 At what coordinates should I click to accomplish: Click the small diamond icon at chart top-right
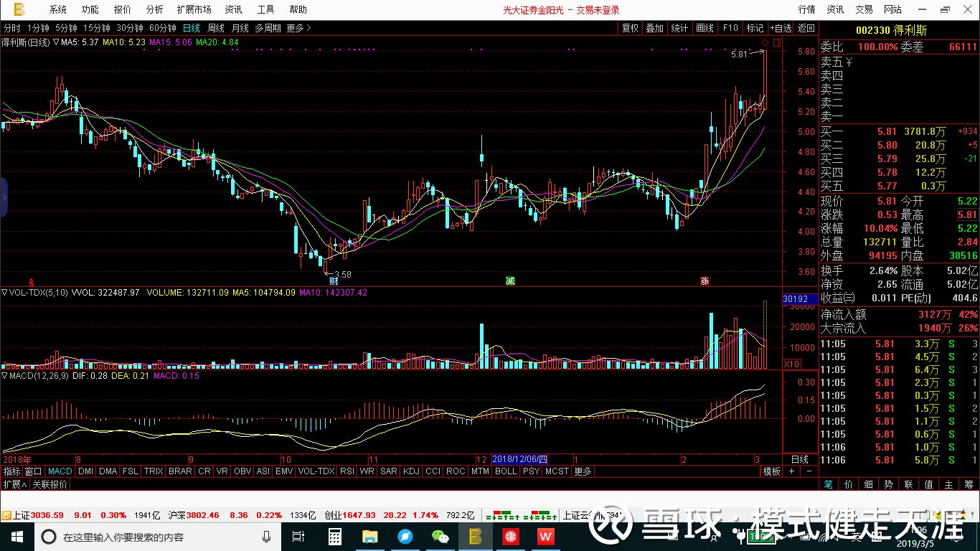pos(765,44)
